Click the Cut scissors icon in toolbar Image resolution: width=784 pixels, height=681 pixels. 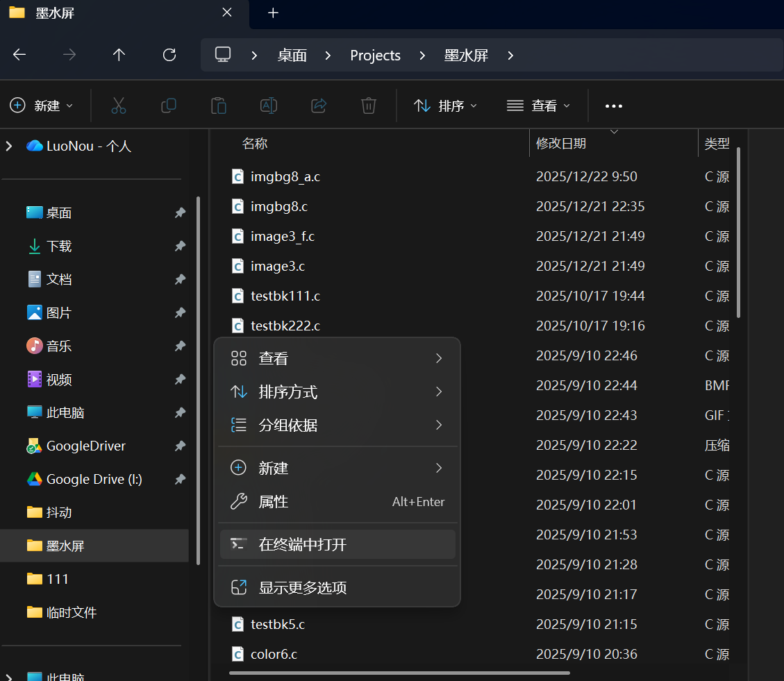[119, 106]
